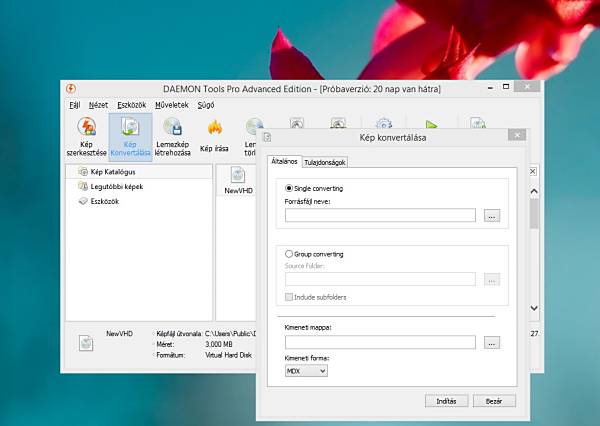Close the Kép konvertálása dialog
The height and width of the screenshot is (426, 600).
517,135
